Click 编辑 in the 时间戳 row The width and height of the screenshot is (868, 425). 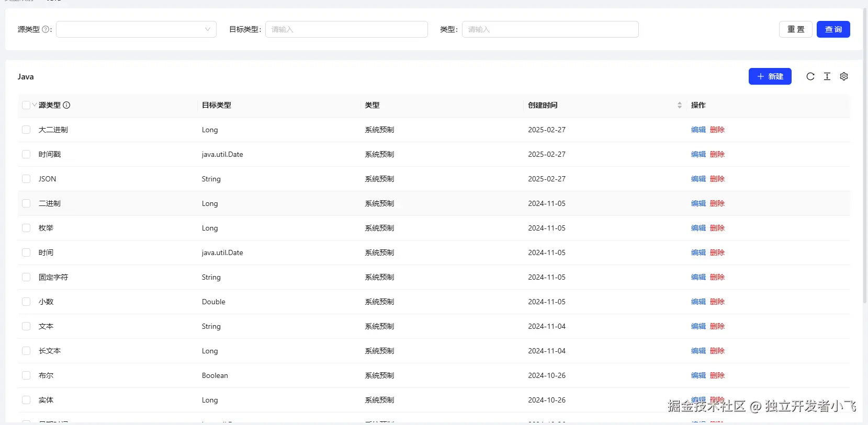(x=698, y=154)
